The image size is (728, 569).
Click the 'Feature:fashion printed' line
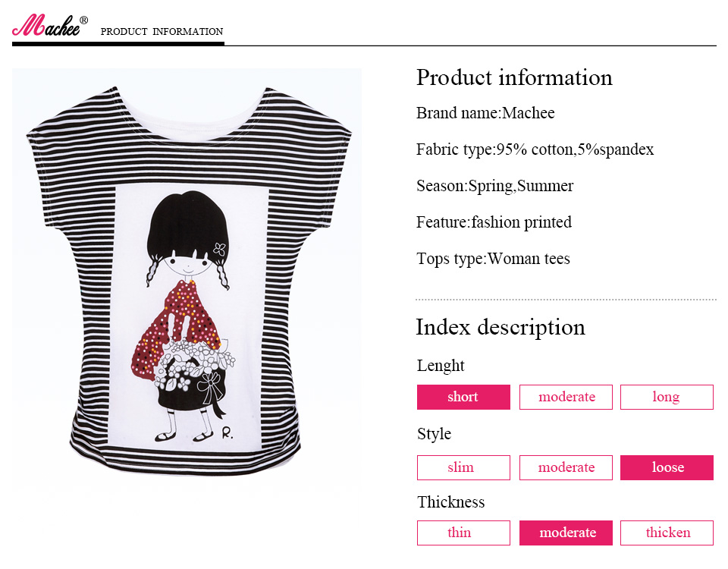tap(494, 222)
